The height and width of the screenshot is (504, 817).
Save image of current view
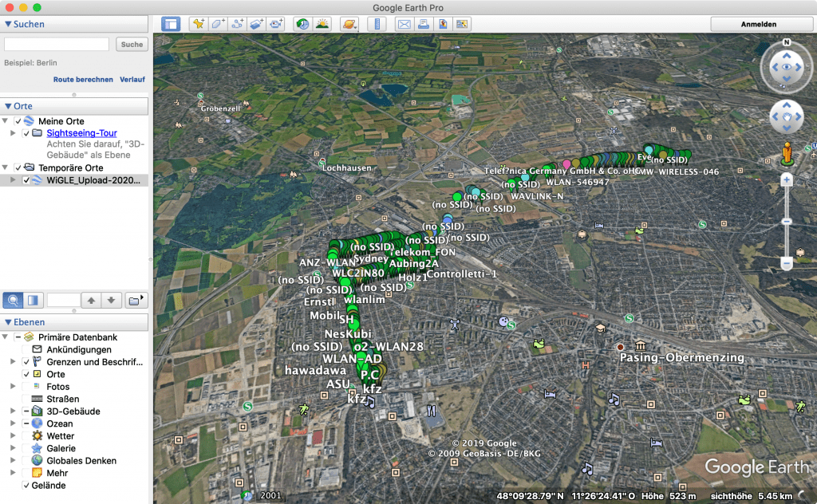(442, 24)
